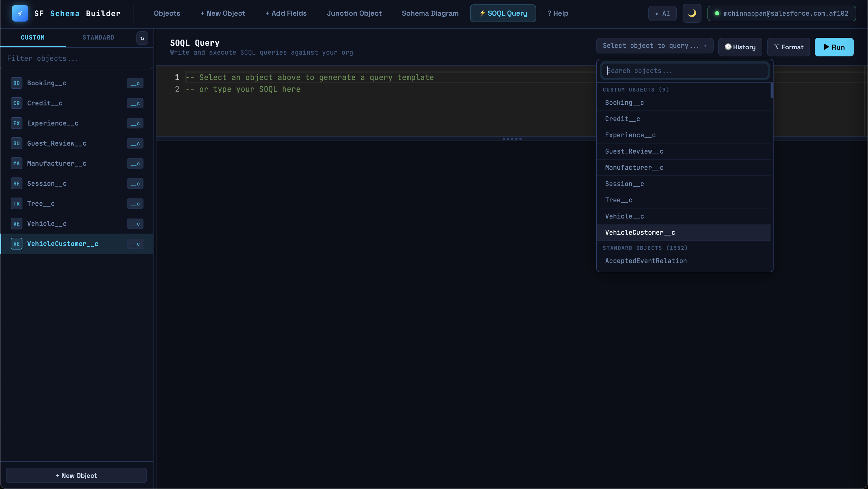Click the VE badge icon for VehicleCustomer__c

pyautogui.click(x=17, y=244)
